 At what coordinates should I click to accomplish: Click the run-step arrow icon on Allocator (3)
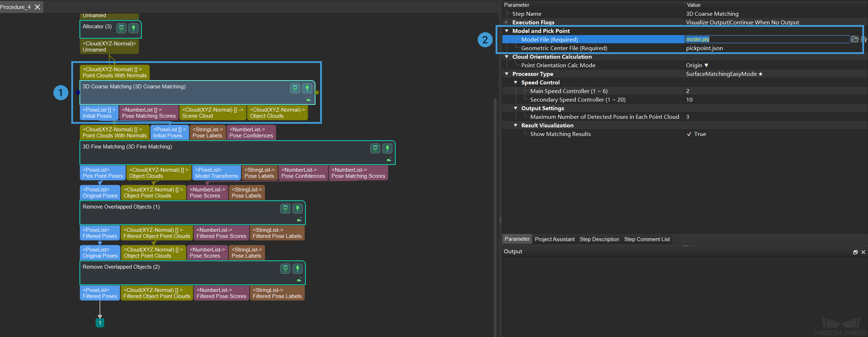pos(134,28)
